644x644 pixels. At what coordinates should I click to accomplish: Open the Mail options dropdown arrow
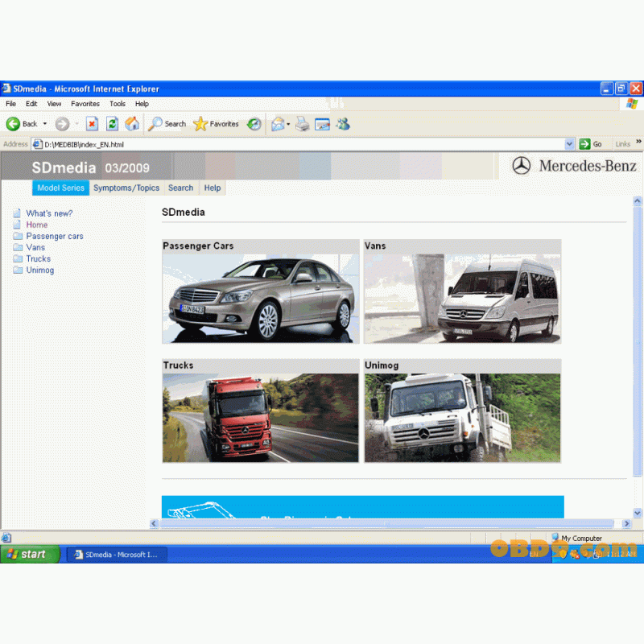pyautogui.click(x=288, y=124)
